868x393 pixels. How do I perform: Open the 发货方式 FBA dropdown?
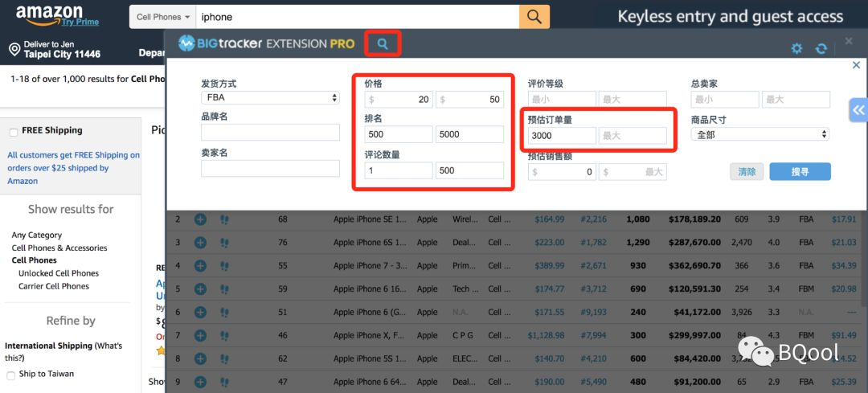pyautogui.click(x=270, y=98)
